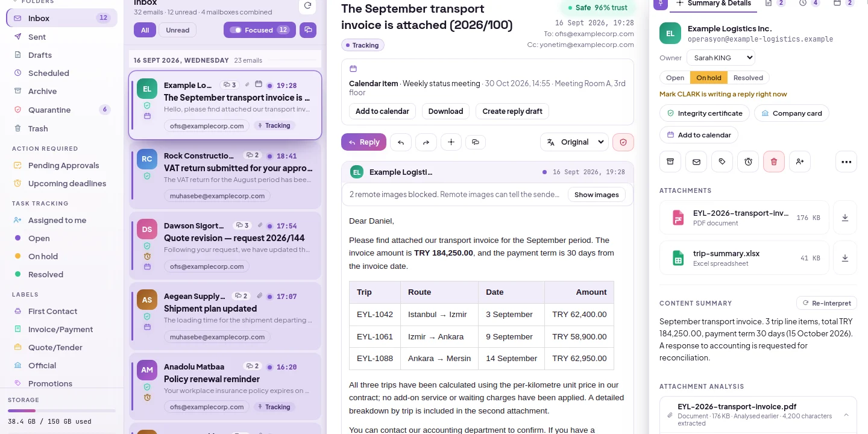Click the Create reply draft button
This screenshot has height=434, width=868.
click(512, 111)
